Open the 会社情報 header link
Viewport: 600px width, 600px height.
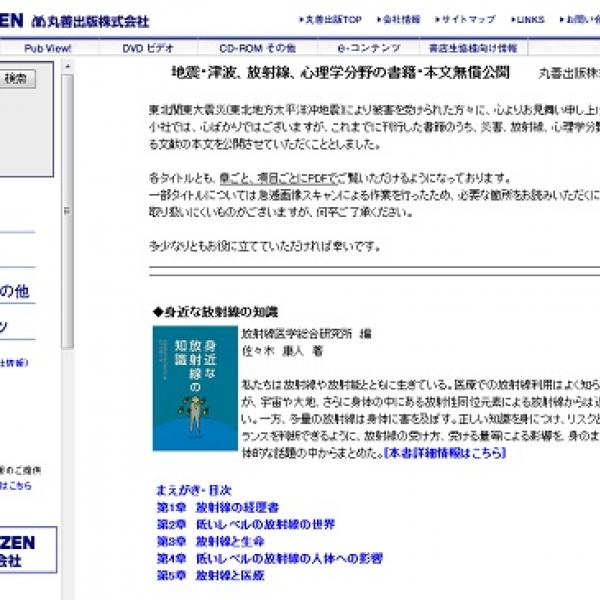coord(399,20)
